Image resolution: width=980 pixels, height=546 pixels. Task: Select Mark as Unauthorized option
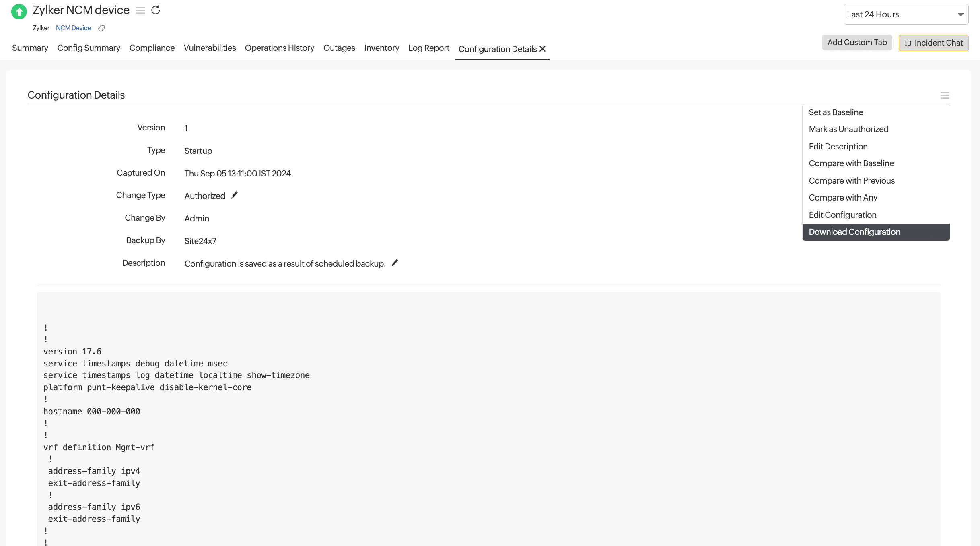(x=848, y=129)
